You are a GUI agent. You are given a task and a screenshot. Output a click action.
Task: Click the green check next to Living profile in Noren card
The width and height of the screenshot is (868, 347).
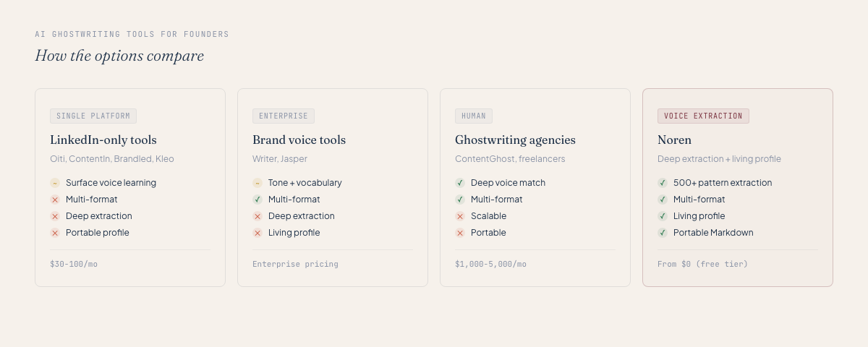click(x=663, y=216)
